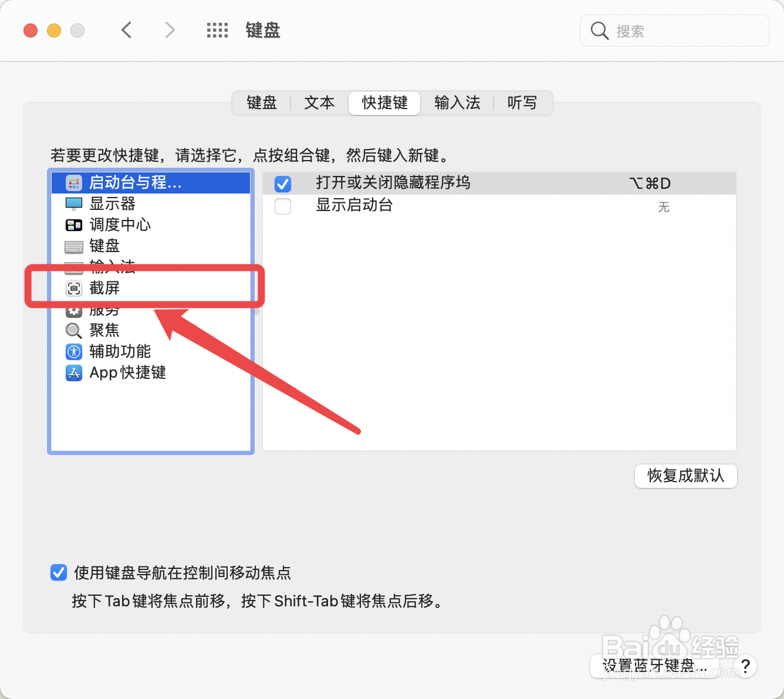Click the search magnifier icon

(599, 30)
